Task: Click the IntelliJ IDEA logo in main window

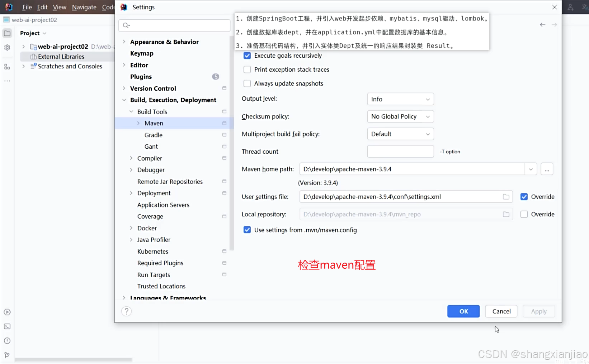Action: click(x=9, y=7)
